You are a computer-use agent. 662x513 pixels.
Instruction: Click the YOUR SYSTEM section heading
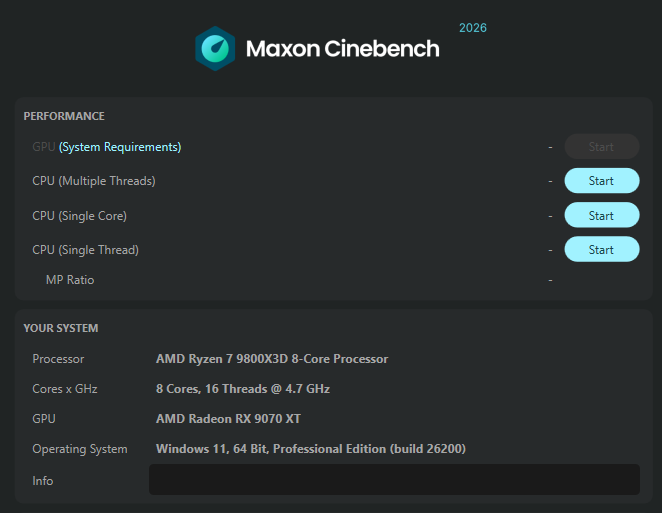pos(61,328)
